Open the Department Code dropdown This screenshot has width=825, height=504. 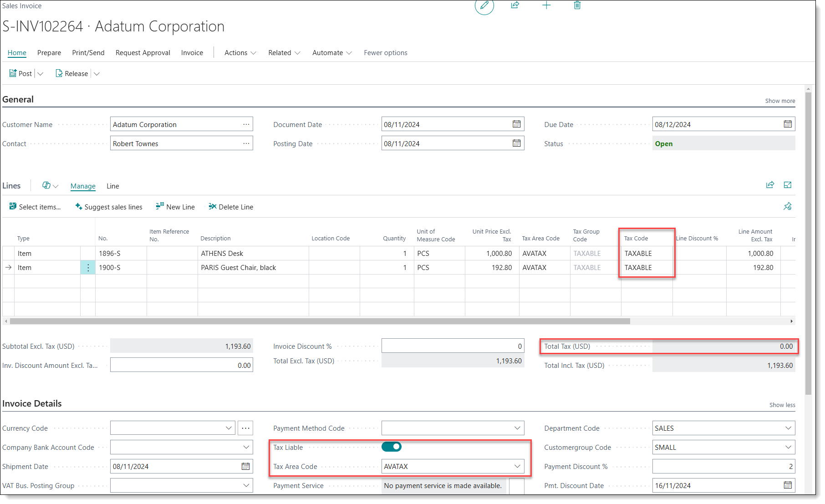[x=788, y=428]
